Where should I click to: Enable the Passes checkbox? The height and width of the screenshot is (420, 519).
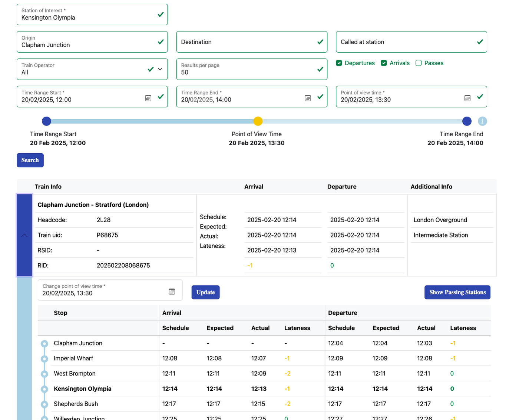click(x=419, y=63)
